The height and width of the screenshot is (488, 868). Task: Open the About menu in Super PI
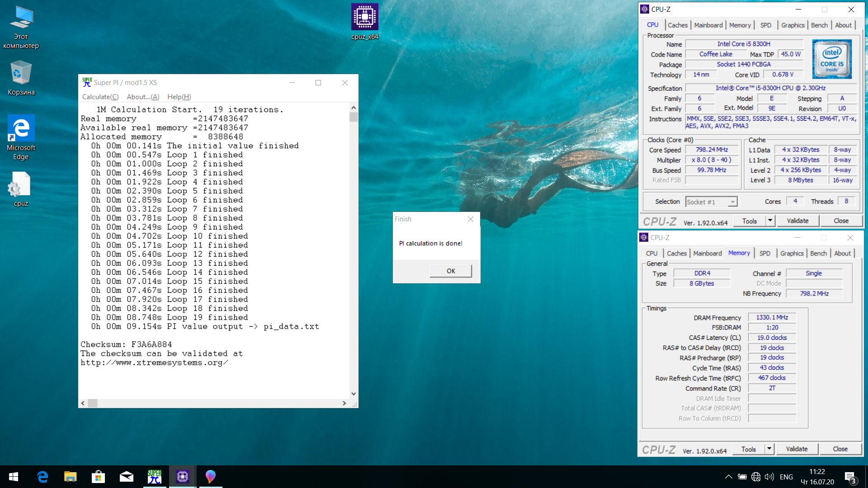tap(143, 97)
